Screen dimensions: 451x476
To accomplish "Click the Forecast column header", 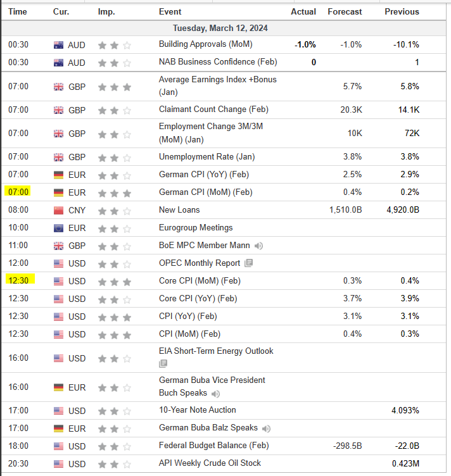I will point(345,11).
